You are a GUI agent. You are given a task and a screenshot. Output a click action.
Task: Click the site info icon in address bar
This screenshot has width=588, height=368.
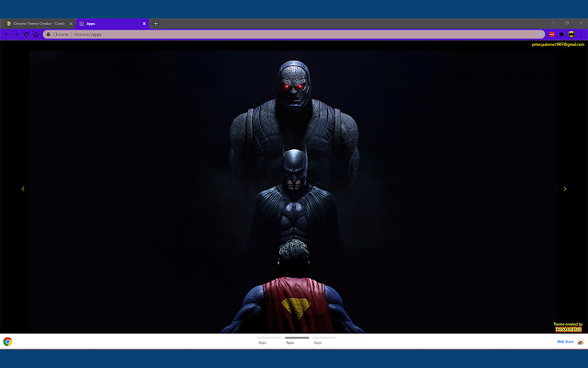(49, 34)
